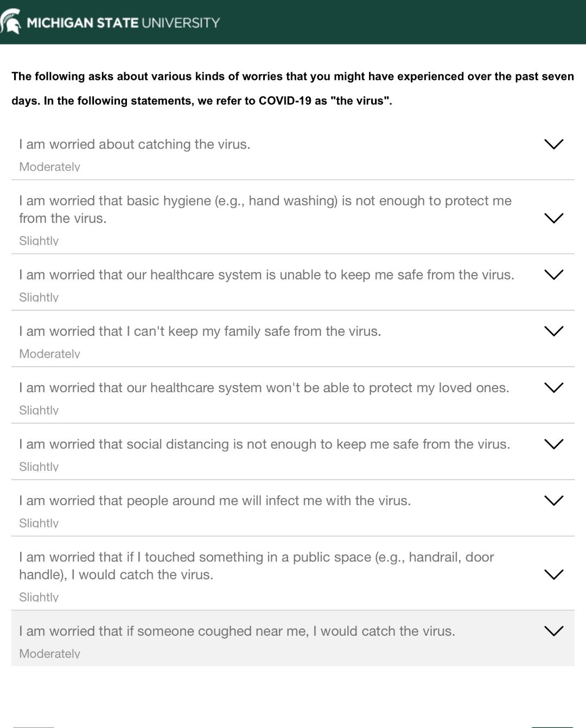
Task: Click the chevron for 'people around me will infect me'
Action: [553, 500]
